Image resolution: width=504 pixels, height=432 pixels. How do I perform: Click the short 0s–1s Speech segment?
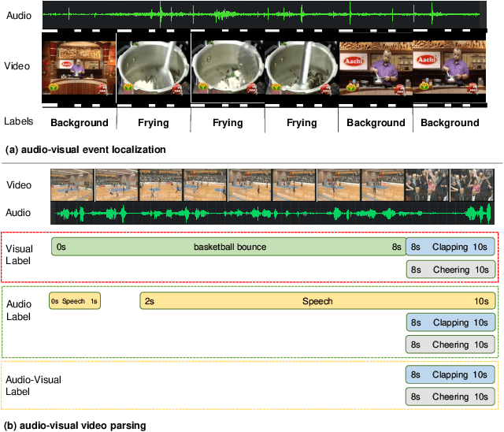[x=75, y=301]
